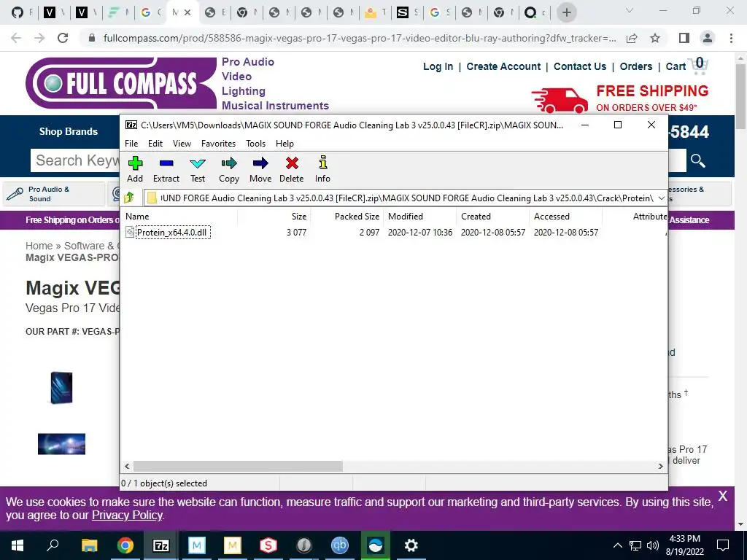Select the second product image thumbnail
Image resolution: width=747 pixels, height=560 pixels.
61,444
